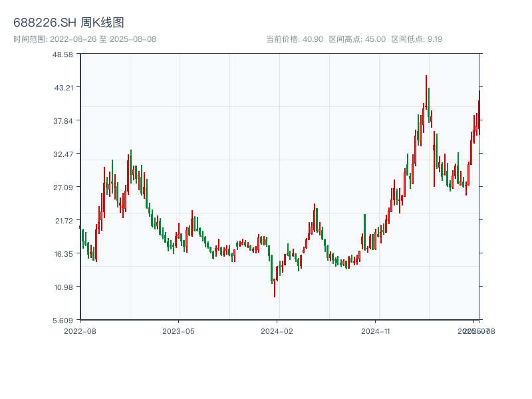Screen dimensions: 532x399
Task: Click the 2022-08 x-axis date label
Action: point(80,331)
